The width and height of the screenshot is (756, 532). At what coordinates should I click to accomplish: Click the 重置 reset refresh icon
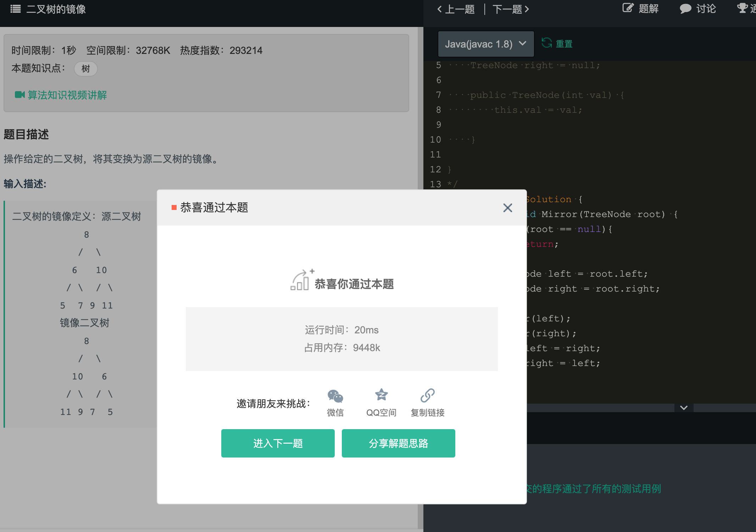(x=546, y=43)
